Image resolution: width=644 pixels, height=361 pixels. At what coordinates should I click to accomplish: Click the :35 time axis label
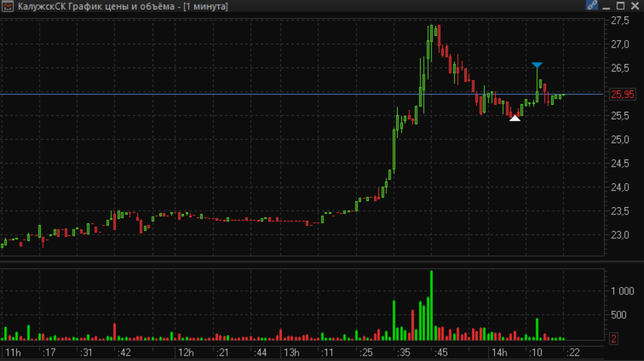click(x=403, y=352)
